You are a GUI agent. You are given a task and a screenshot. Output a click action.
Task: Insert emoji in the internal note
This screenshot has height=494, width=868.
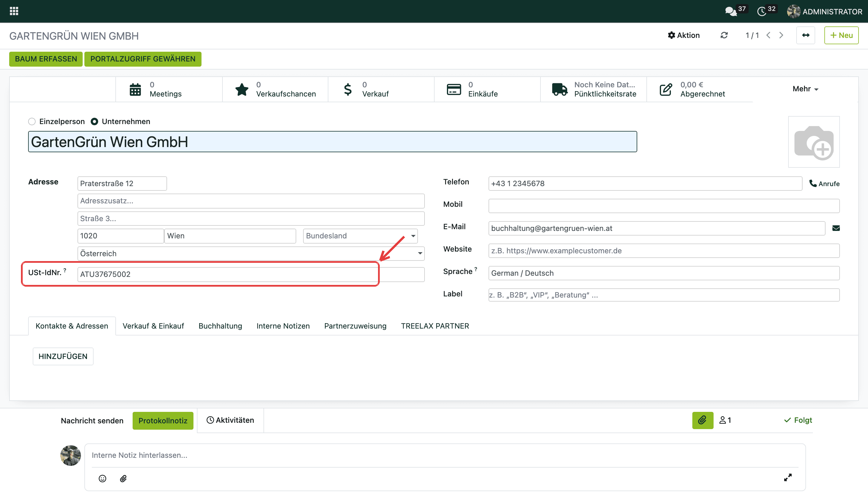coord(102,478)
